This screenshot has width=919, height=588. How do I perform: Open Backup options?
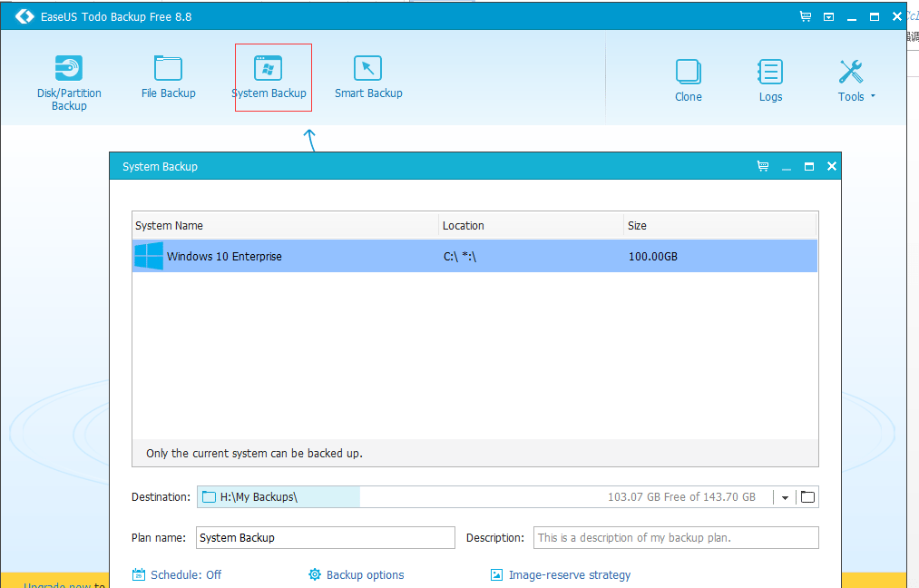[x=357, y=575]
